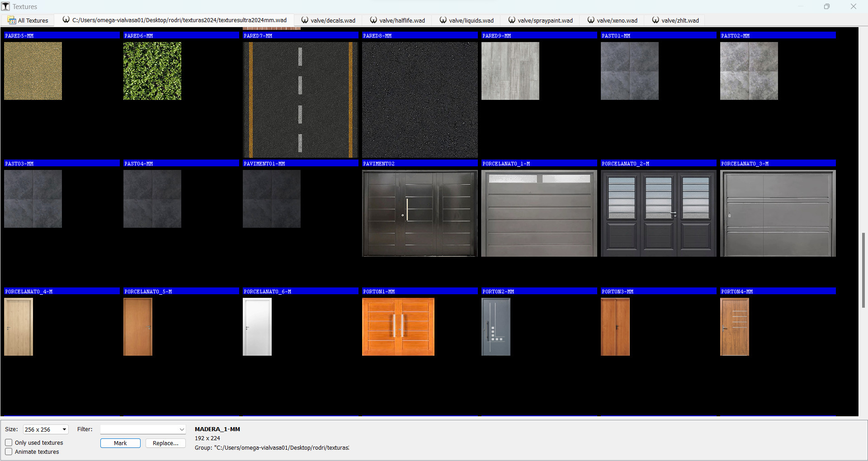Open the Size dropdown showing 256 x 256
Screen dimensions: 868x461
(45, 429)
